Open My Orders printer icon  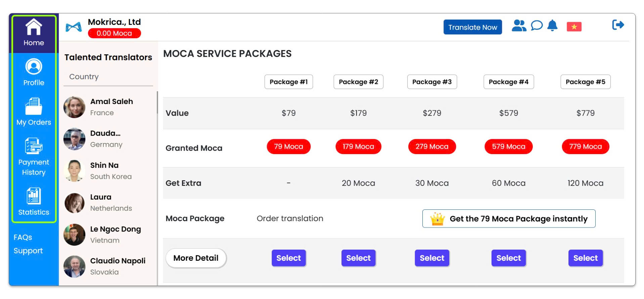tap(34, 106)
